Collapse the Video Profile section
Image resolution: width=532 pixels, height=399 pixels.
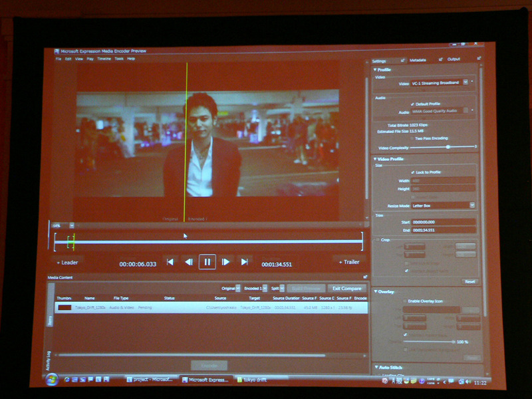click(x=375, y=159)
